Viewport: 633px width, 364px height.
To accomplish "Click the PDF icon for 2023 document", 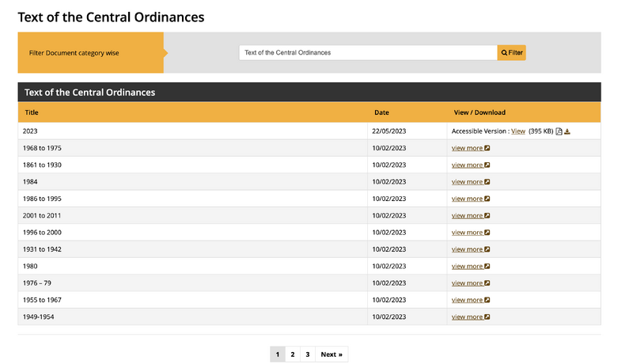I will click(559, 131).
